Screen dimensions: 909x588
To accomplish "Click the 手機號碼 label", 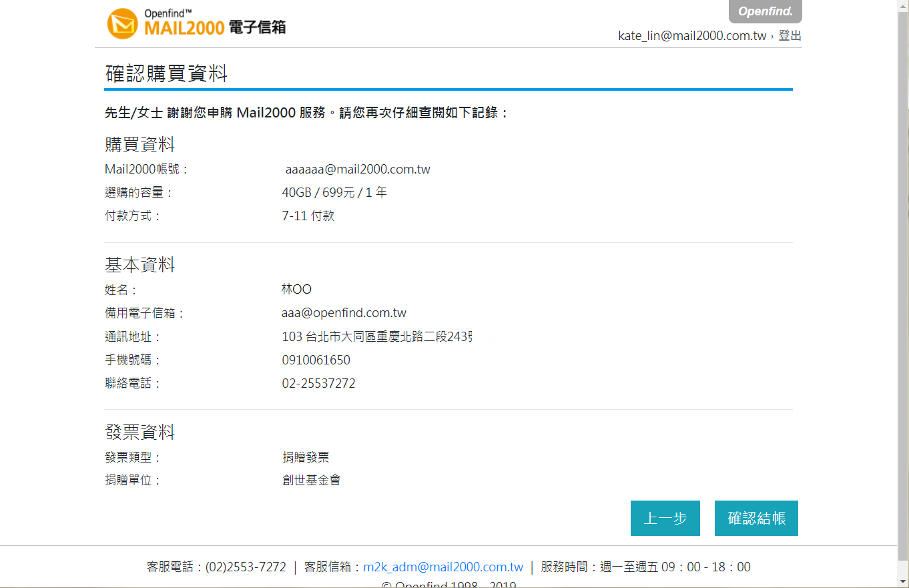I will (x=133, y=360).
